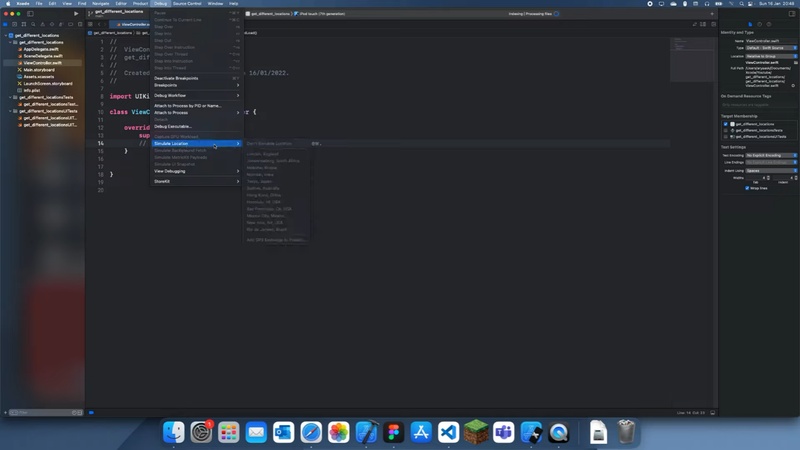Toggle the navigator sidebar icon
The width and height of the screenshot is (800, 450).
coord(30,14)
